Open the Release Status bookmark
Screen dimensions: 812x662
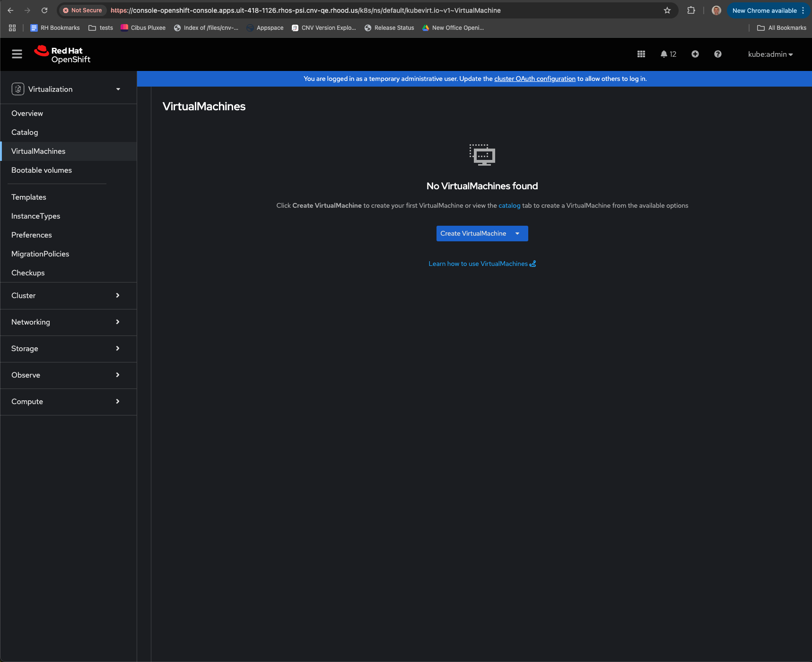click(x=389, y=28)
